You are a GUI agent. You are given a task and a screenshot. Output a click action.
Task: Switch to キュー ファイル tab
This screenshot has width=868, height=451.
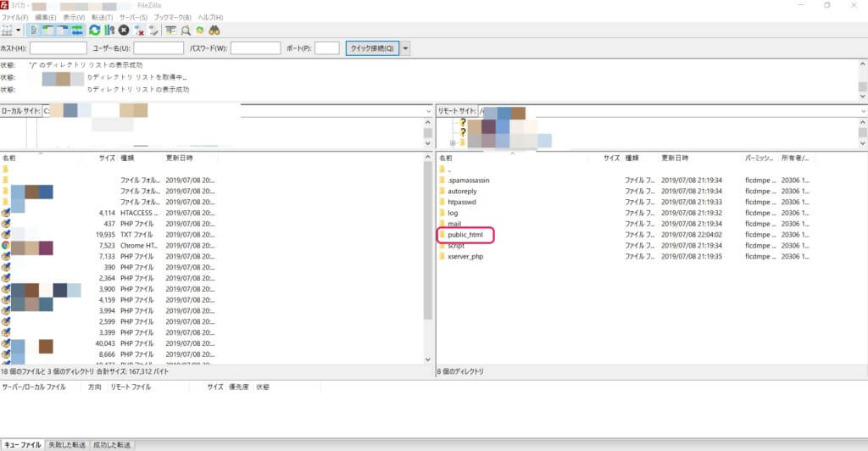click(x=23, y=445)
